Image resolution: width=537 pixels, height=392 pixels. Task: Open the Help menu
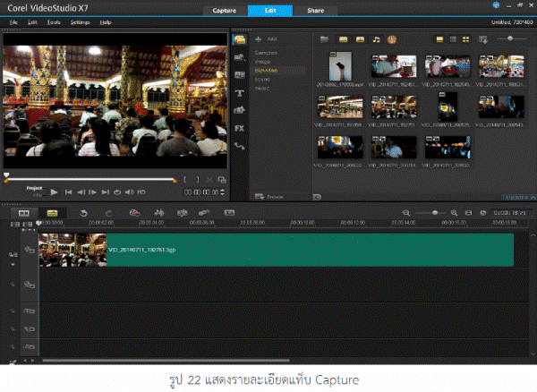(x=106, y=22)
